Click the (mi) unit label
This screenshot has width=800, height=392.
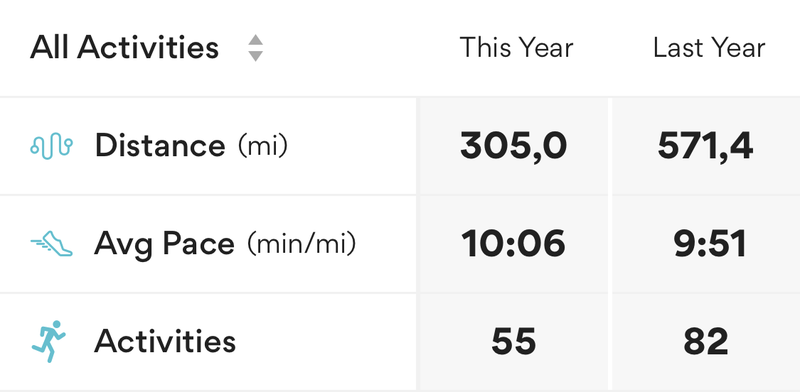click(x=263, y=146)
